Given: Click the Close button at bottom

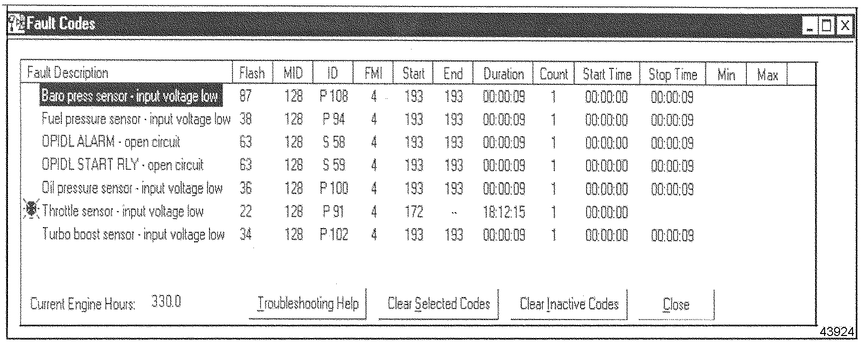Looking at the screenshot, I should [676, 304].
